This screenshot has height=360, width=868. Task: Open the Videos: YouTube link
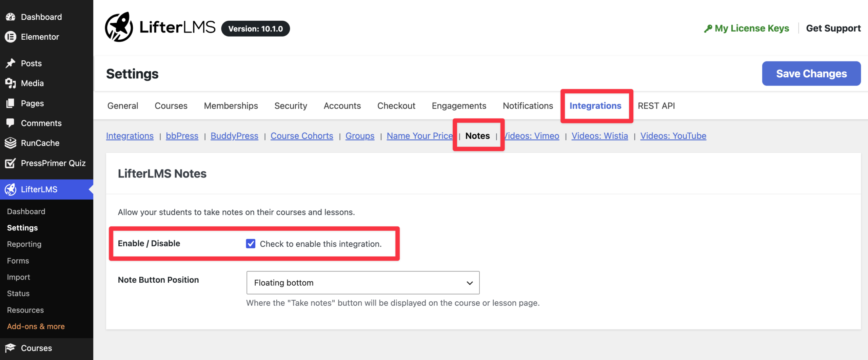click(673, 136)
